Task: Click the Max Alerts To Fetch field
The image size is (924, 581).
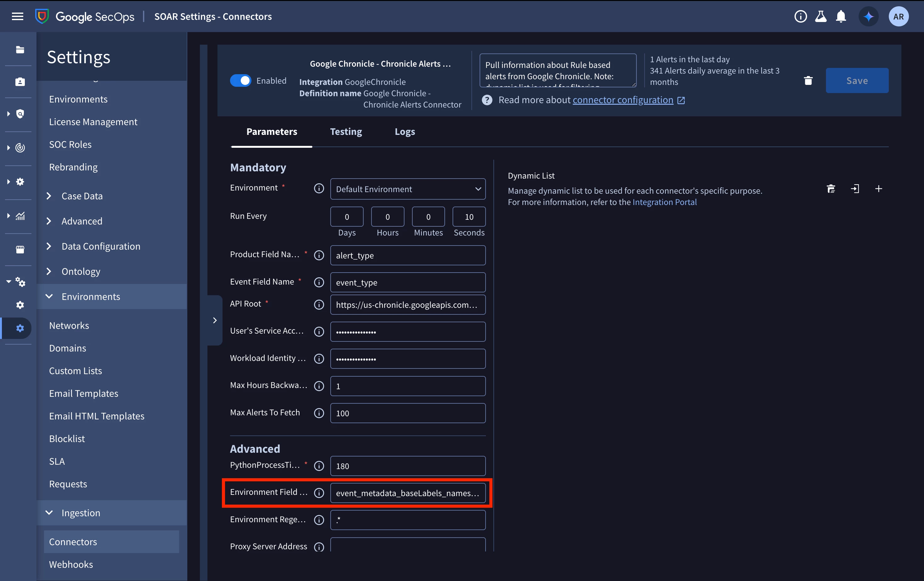Action: [x=408, y=413]
